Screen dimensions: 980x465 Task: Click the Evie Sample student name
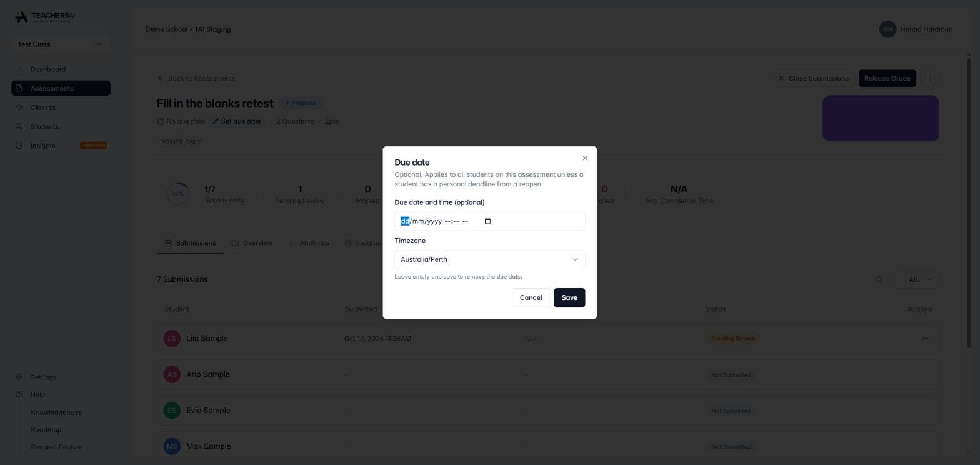click(x=208, y=411)
